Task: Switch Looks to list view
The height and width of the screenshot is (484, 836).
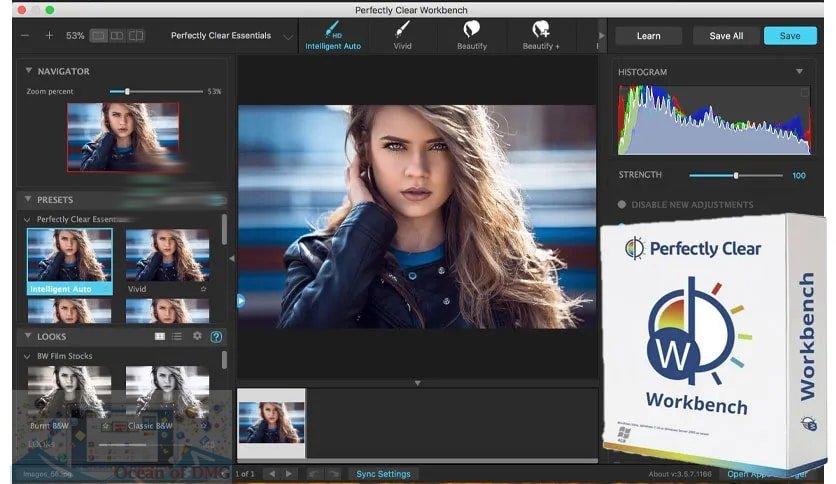Action: (x=177, y=337)
